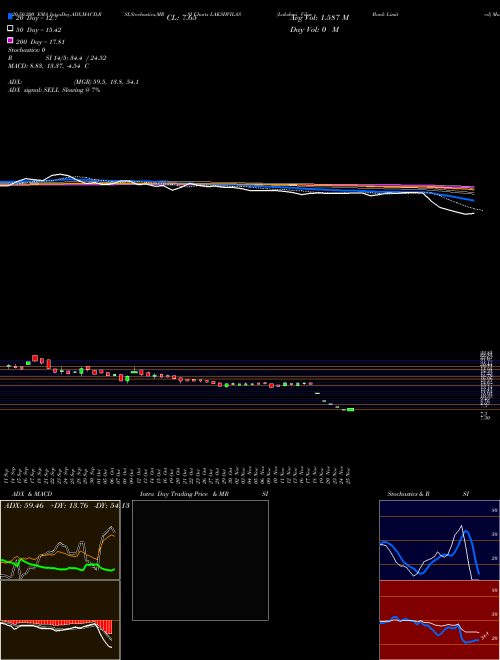Click the 'SI 14/3: 34.4 / 24.32' reading
The height and width of the screenshot is (660, 500).
tap(76, 58)
